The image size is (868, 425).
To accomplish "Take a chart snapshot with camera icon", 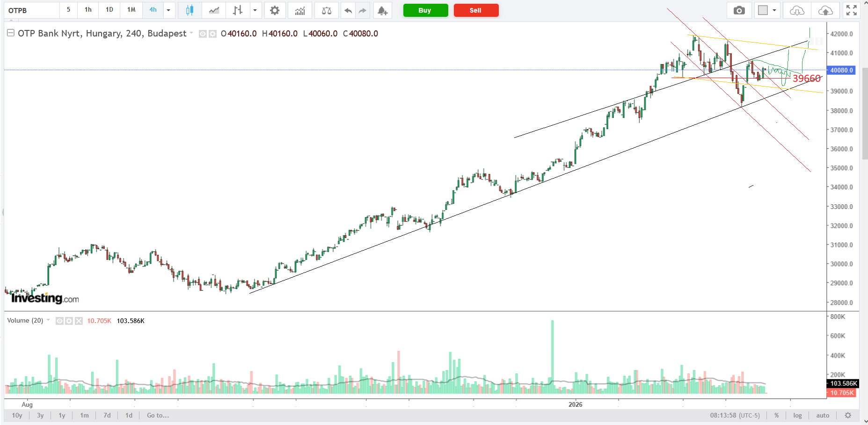I will (x=739, y=10).
